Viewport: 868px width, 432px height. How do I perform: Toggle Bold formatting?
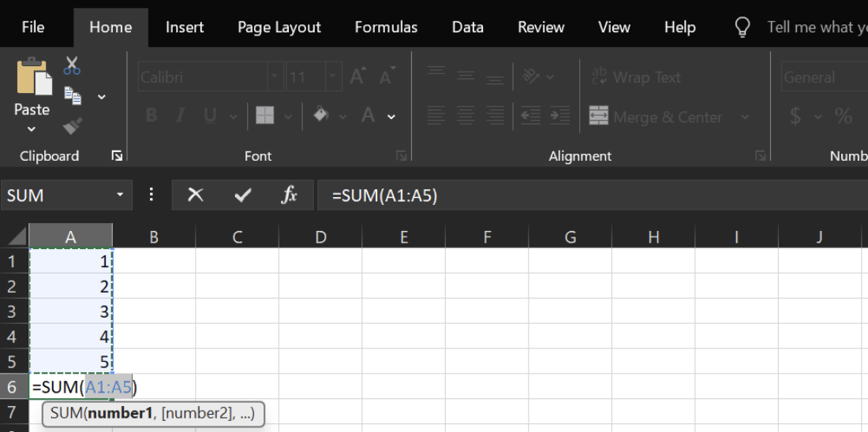(x=151, y=116)
